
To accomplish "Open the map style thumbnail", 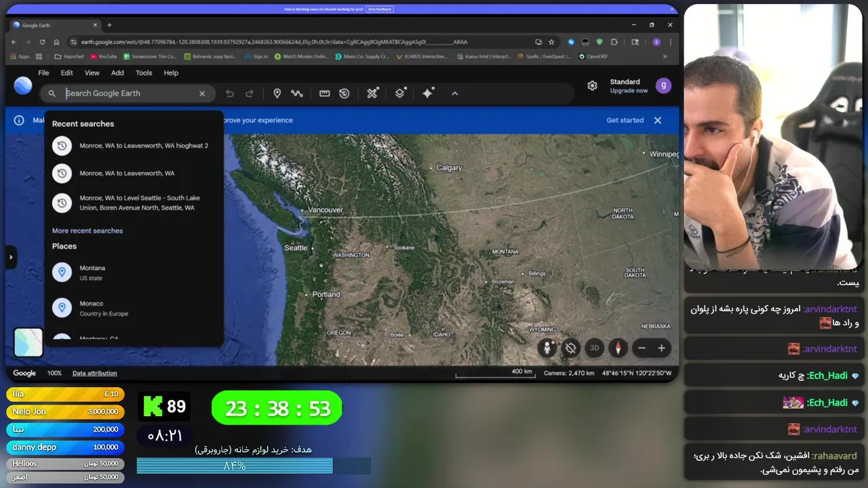I will pyautogui.click(x=28, y=342).
